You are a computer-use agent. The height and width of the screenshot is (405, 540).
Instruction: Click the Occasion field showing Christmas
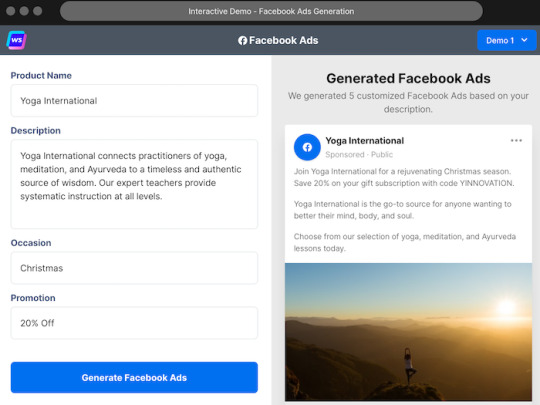tap(134, 268)
